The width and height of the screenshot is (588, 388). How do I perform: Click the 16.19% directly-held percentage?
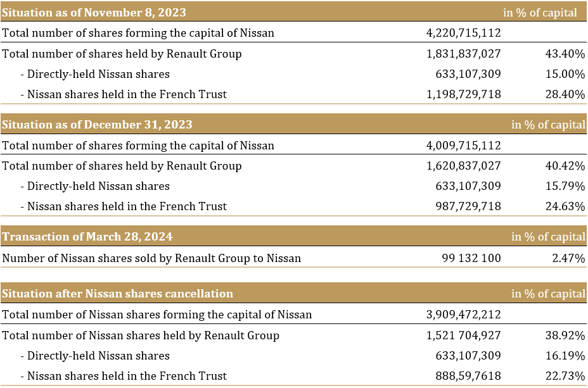tap(565, 356)
